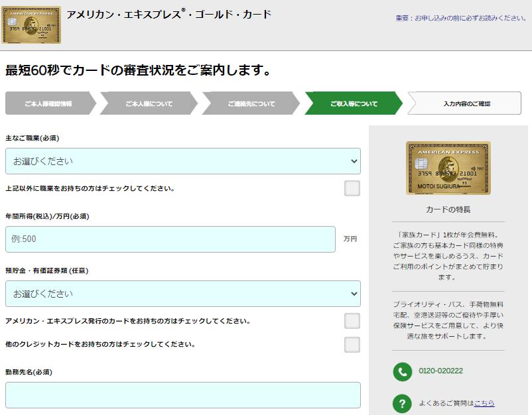532x415 pixels.
Task: Click the Gold Card logo in header
Action: coord(31,25)
